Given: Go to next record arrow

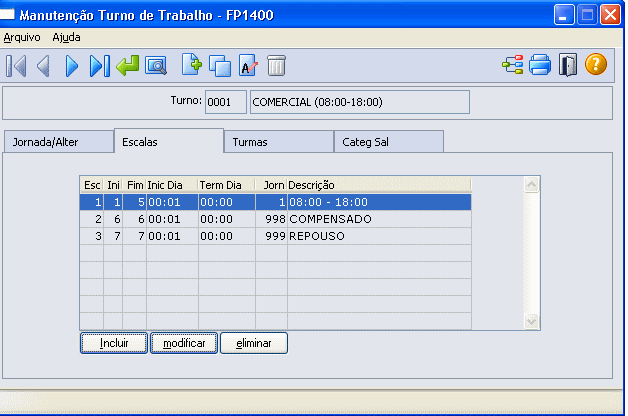Looking at the screenshot, I should pyautogui.click(x=72, y=66).
